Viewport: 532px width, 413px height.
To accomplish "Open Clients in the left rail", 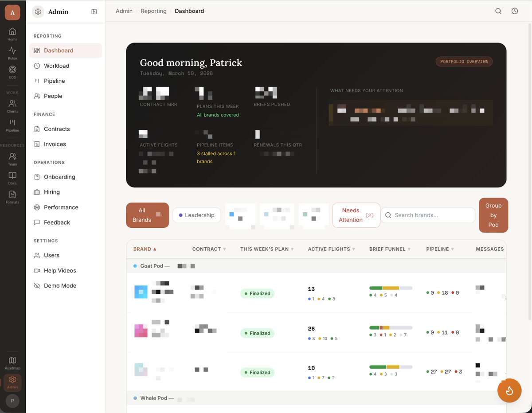I will [x=12, y=106].
